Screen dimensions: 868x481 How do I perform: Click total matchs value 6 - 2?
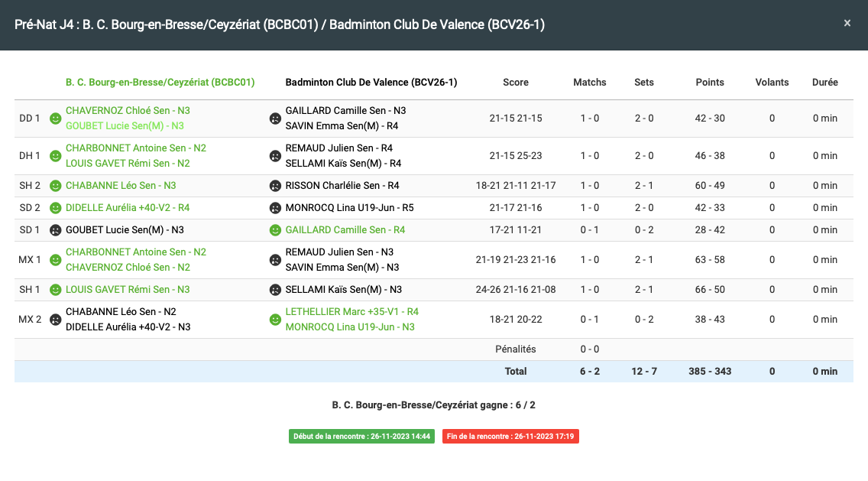click(x=590, y=372)
